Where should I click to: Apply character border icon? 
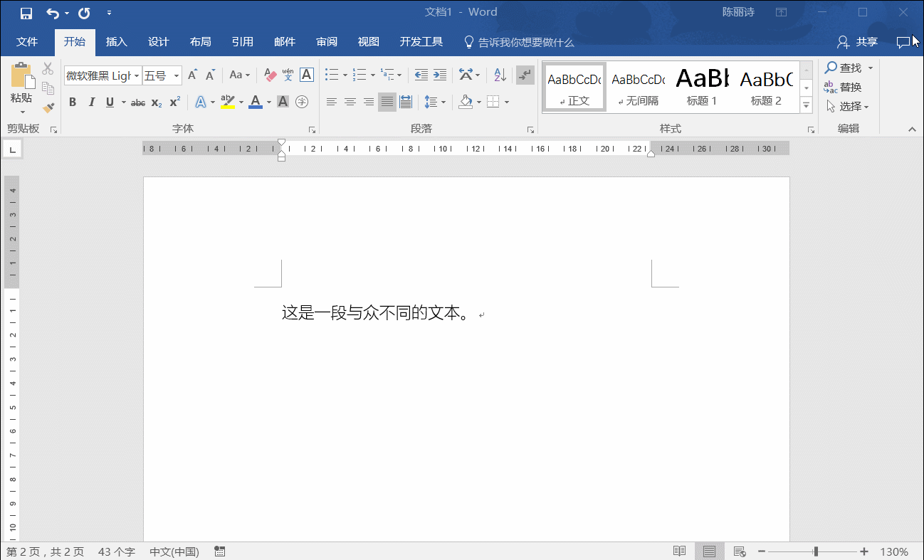[x=307, y=75]
